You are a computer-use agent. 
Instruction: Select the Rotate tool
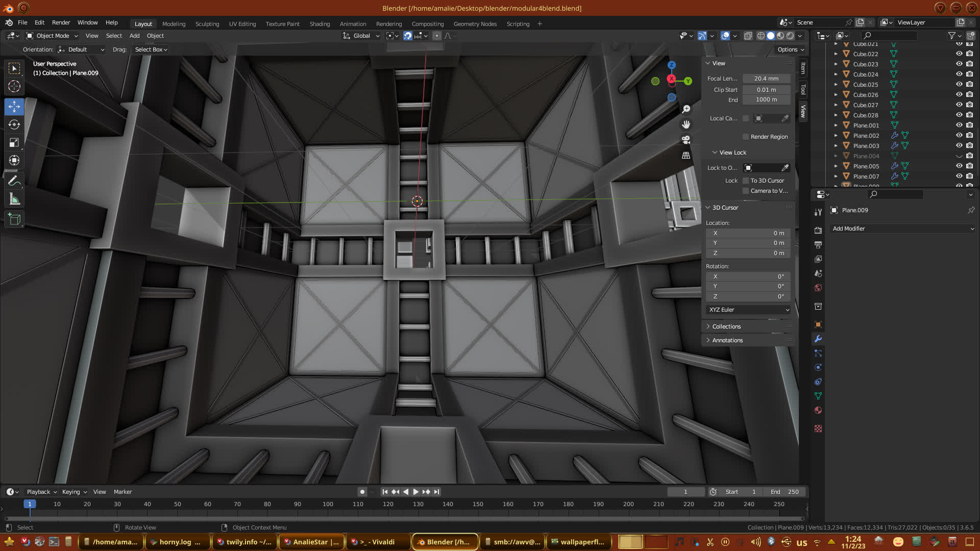tap(14, 124)
